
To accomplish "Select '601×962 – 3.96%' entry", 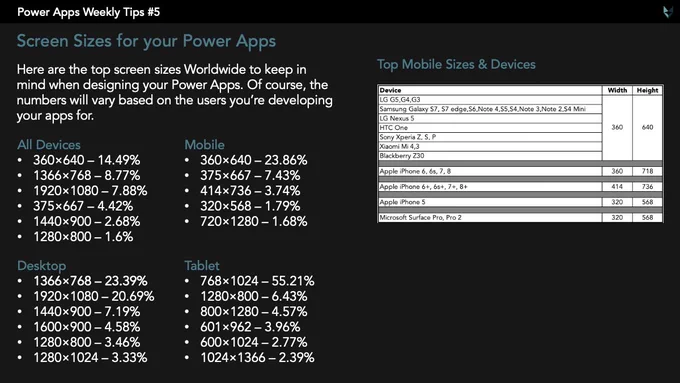I will (250, 327).
